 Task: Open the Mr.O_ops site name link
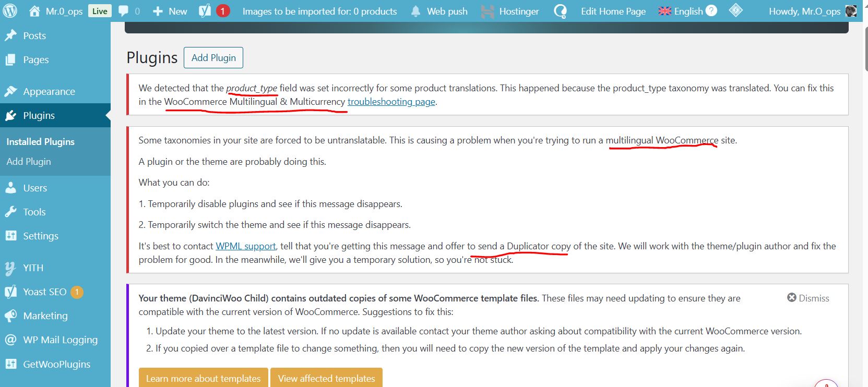click(64, 11)
